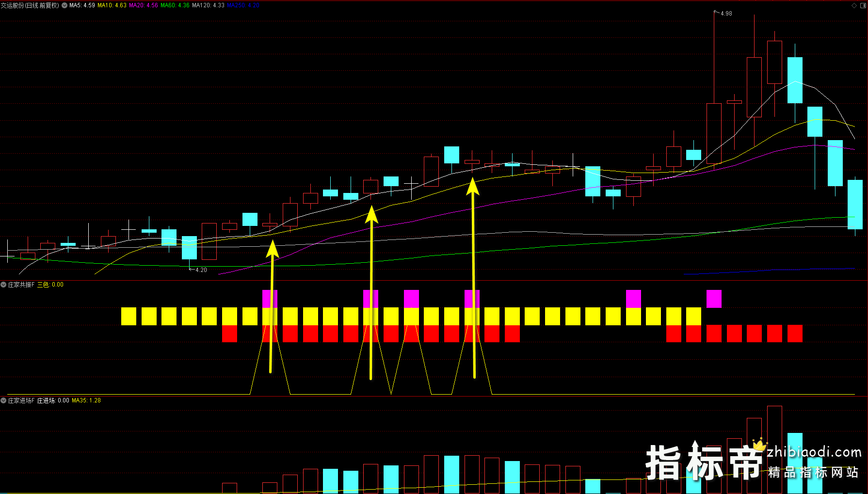Click the MA20: 4.56 label

144,5
